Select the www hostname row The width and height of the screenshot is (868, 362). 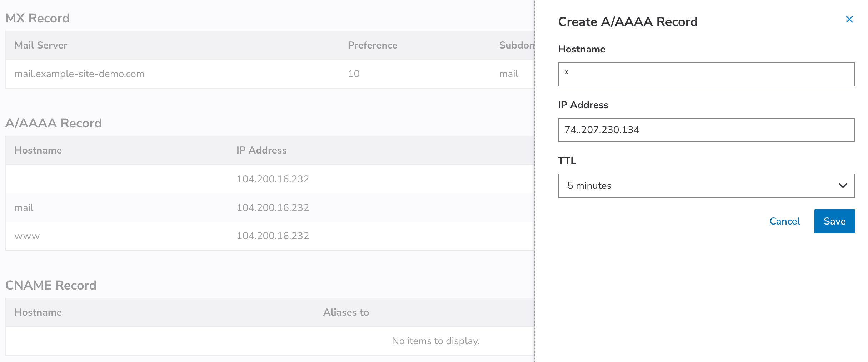pos(27,236)
